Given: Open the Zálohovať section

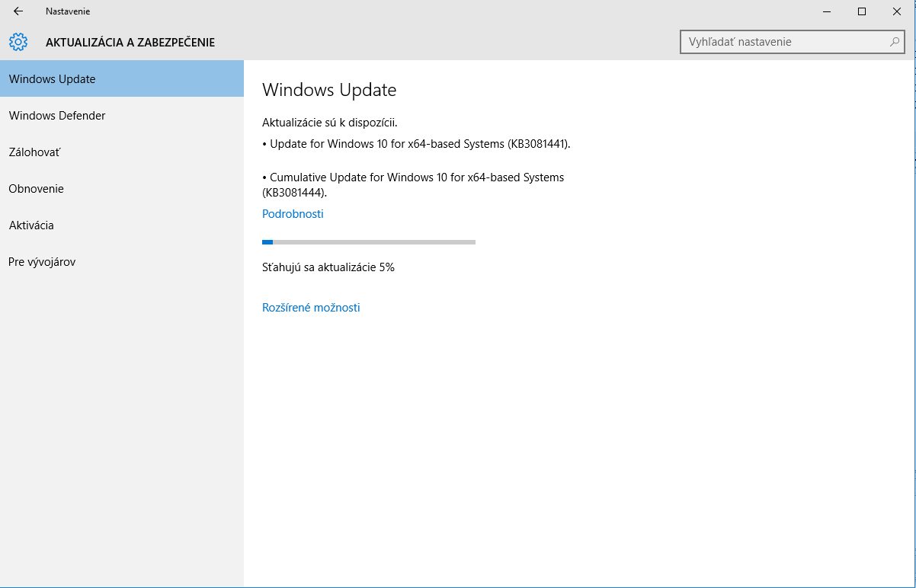Looking at the screenshot, I should (x=122, y=152).
